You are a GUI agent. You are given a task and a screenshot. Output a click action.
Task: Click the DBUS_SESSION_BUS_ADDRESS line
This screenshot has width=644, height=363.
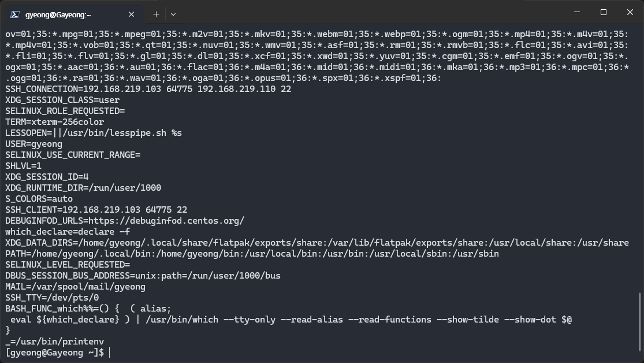point(143,275)
